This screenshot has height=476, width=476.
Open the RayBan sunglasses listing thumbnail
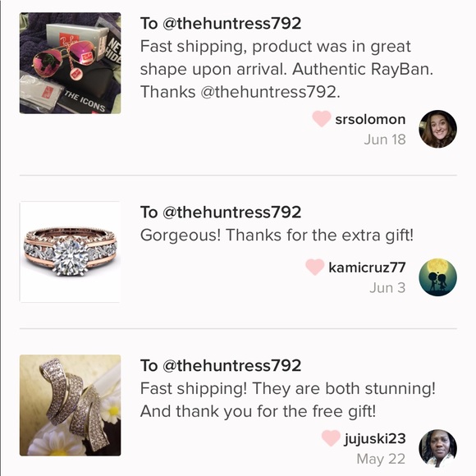click(x=70, y=63)
